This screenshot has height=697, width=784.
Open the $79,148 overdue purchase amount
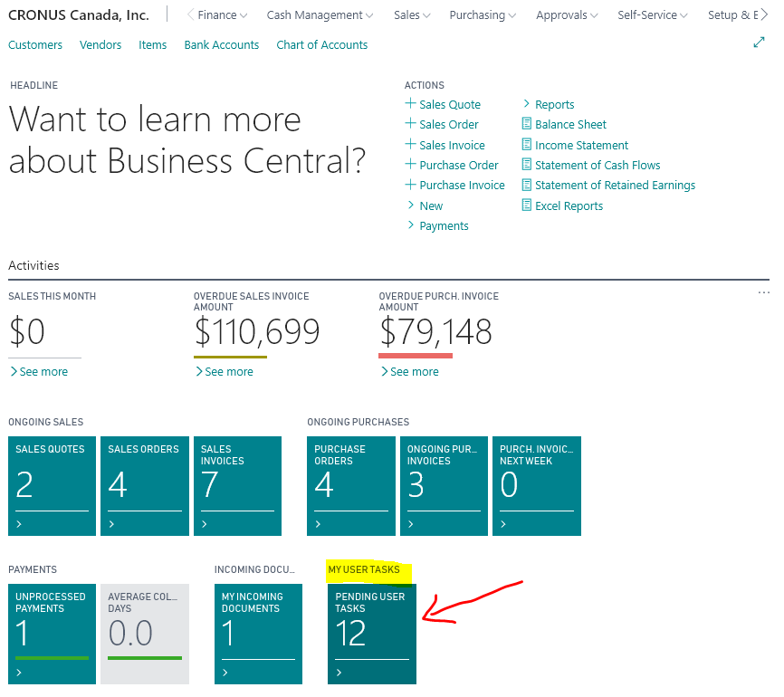[436, 331]
